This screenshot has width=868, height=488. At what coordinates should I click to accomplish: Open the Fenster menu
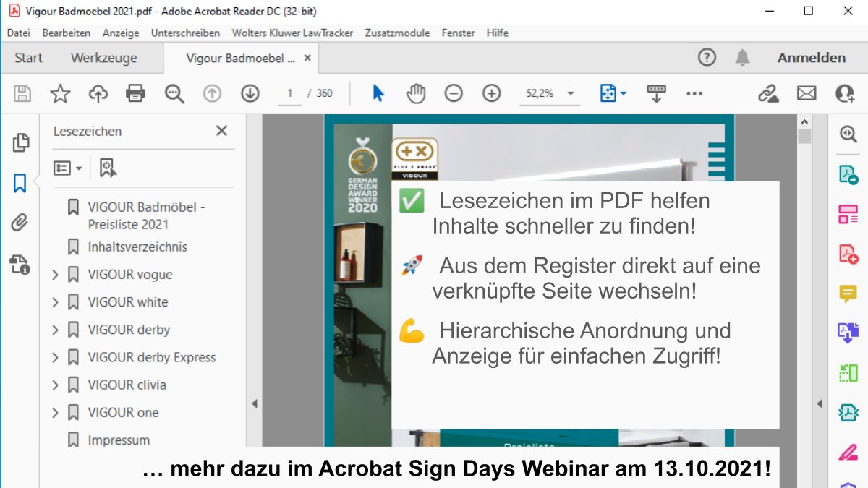(458, 33)
